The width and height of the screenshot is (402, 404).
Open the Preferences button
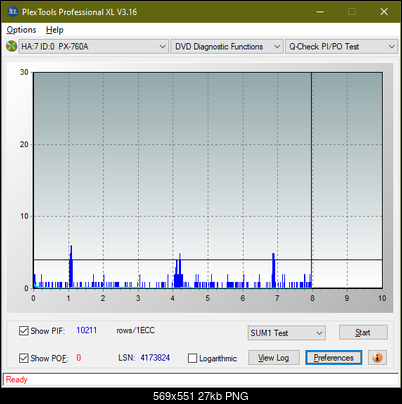[x=334, y=358]
